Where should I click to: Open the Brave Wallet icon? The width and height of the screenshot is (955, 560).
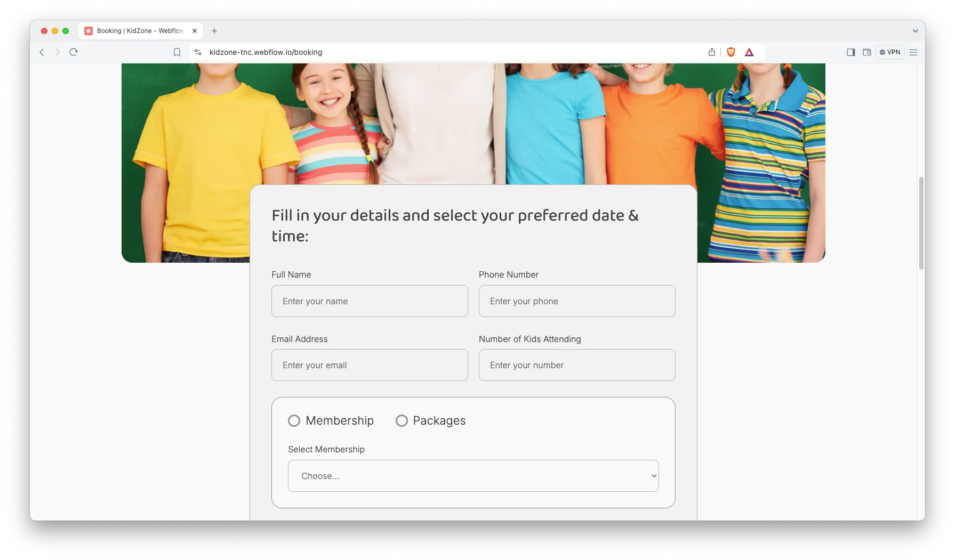[867, 52]
